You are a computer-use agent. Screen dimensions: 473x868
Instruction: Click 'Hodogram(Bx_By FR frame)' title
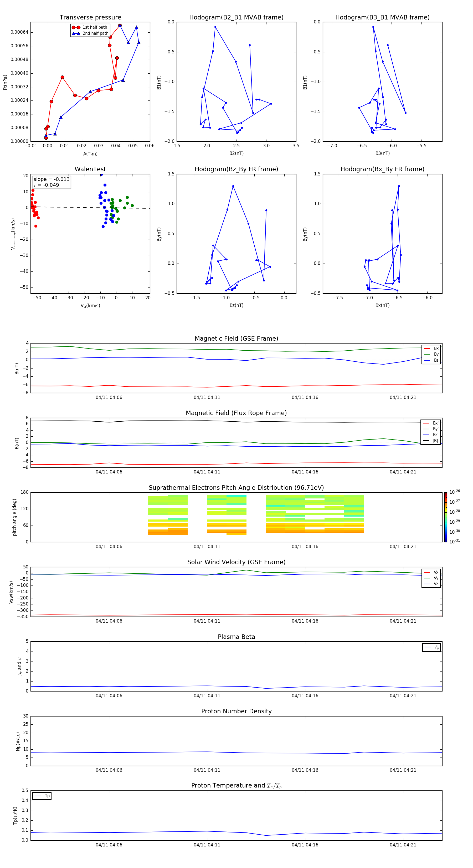382,169
